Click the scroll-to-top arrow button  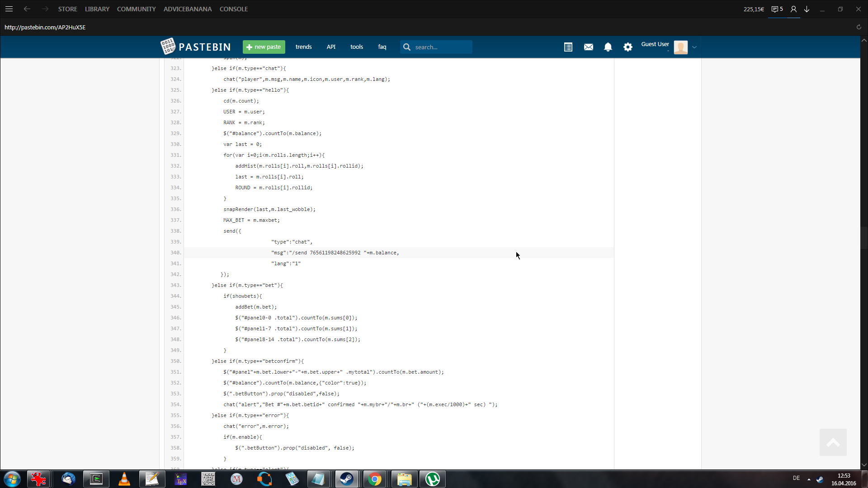point(833,442)
